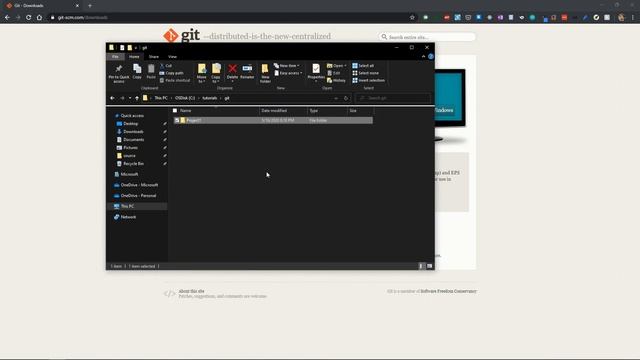Click Software Freedom Conservancy link
640x360 pixels.
449,291
